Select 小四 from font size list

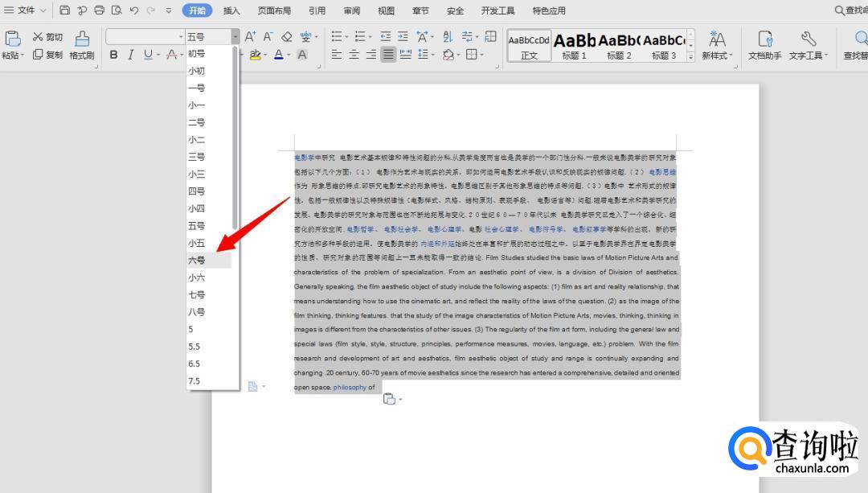(x=209, y=209)
